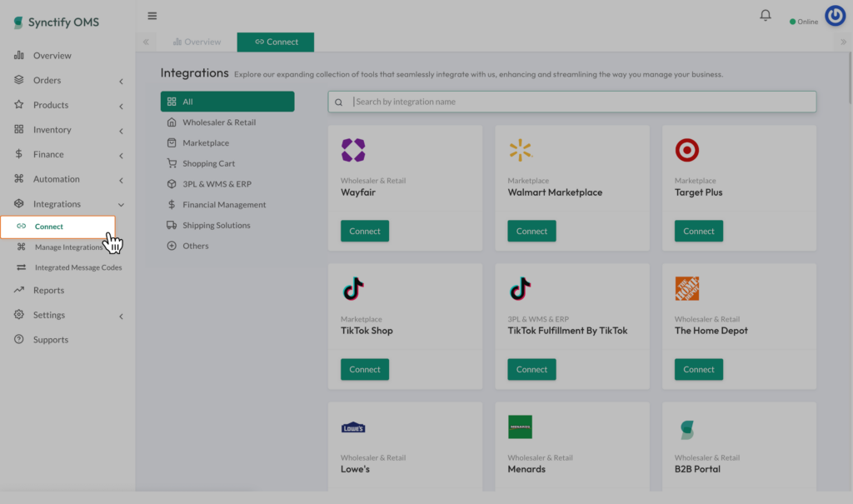
Task: Click the B2B Portal card title text
Action: pyautogui.click(x=697, y=469)
